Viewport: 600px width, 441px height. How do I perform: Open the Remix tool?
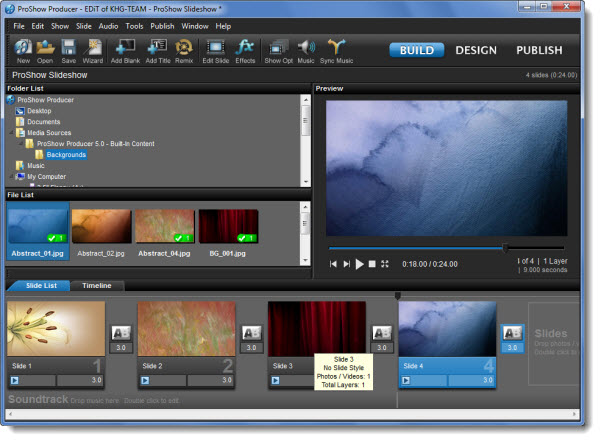click(x=185, y=49)
